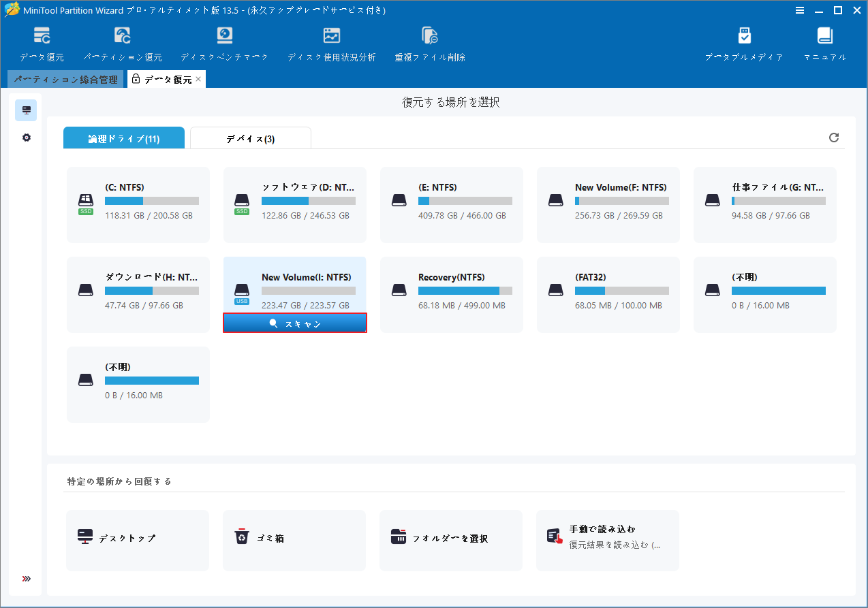Open the ディスク使用状況分析 tool

tap(332, 43)
